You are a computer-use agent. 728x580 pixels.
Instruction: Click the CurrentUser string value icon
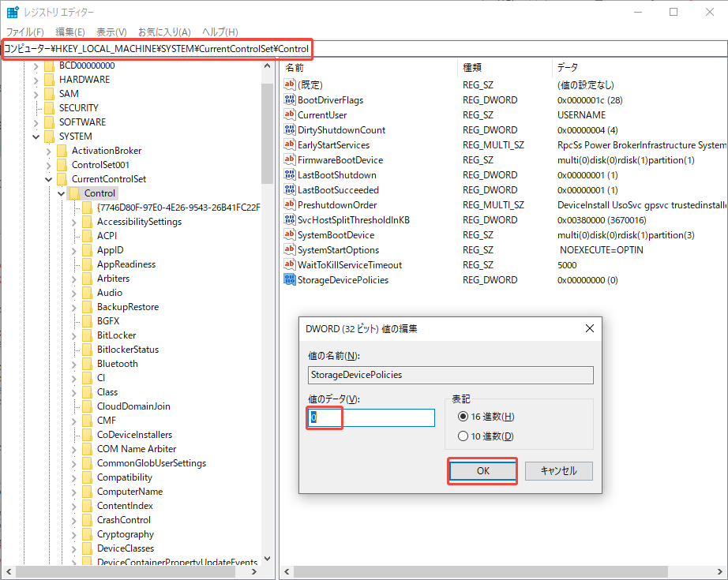pyautogui.click(x=290, y=114)
